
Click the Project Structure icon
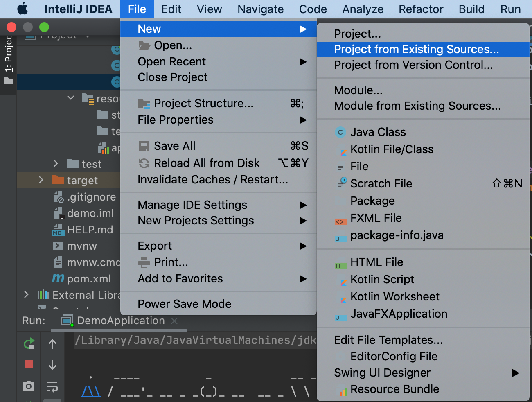click(144, 104)
